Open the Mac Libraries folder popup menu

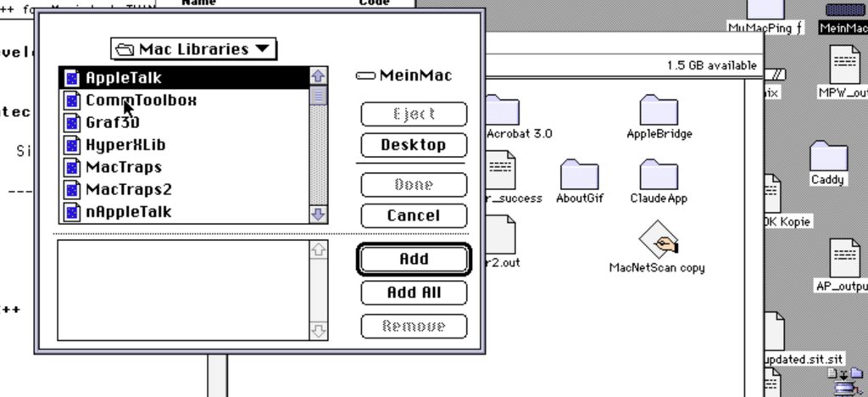[x=193, y=49]
